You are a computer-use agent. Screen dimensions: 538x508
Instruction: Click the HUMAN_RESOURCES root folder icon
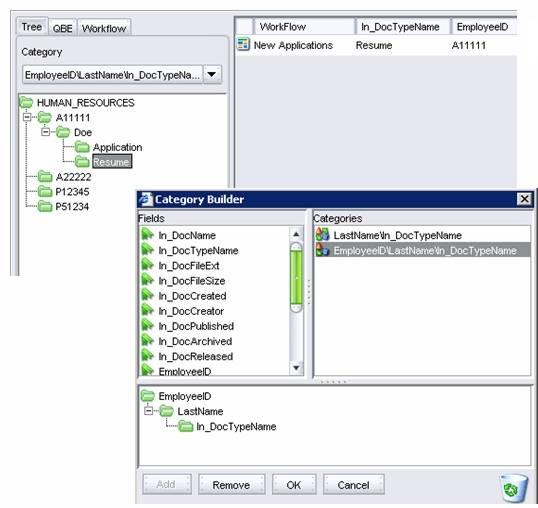point(26,102)
